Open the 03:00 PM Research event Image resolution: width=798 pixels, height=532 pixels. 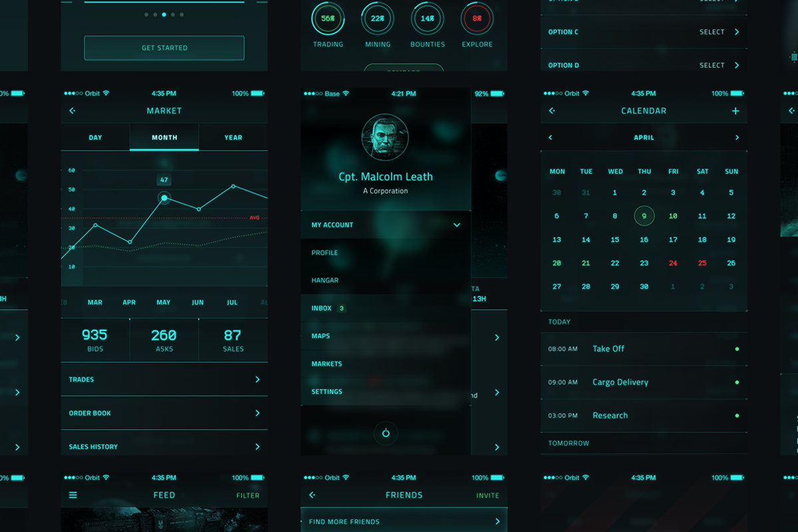coord(644,416)
